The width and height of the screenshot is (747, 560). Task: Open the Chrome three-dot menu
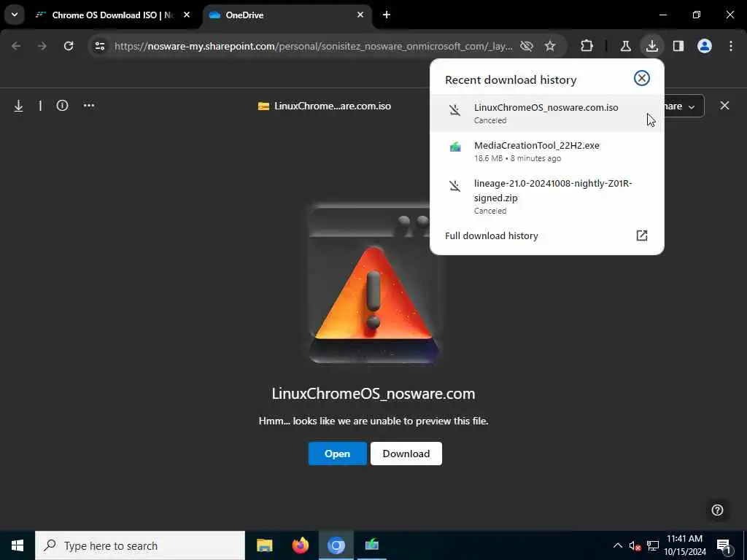point(731,46)
